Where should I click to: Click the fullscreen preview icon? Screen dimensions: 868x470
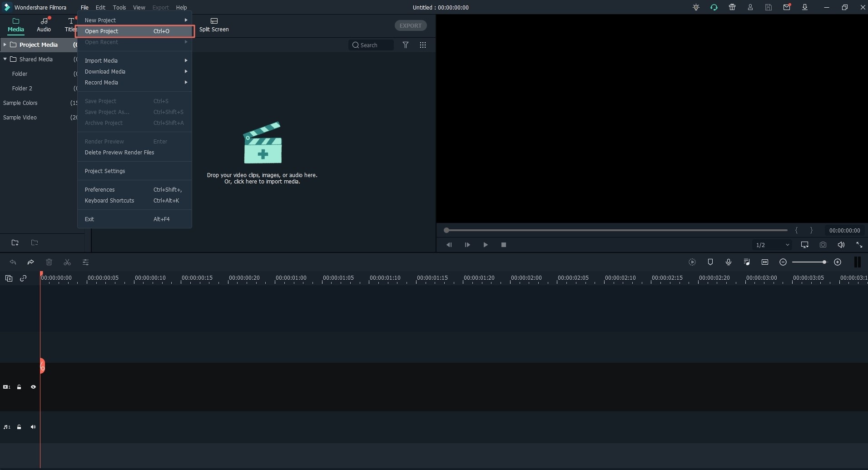click(859, 245)
